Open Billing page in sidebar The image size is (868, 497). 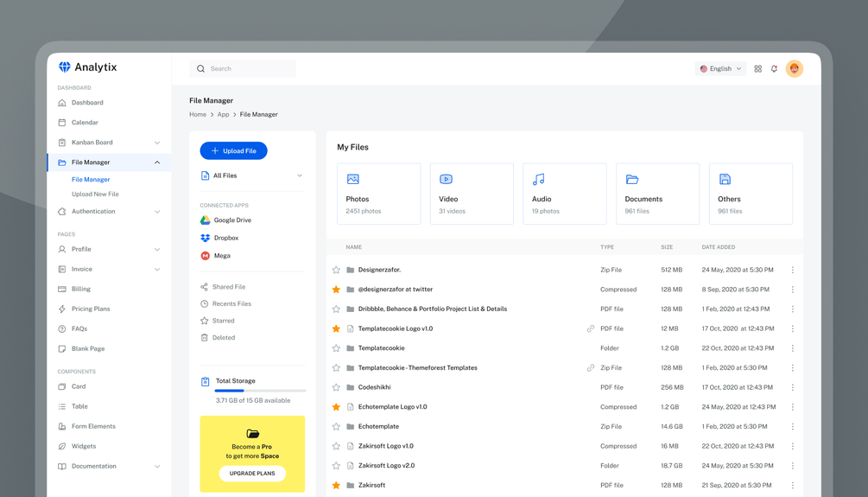pos(74,290)
